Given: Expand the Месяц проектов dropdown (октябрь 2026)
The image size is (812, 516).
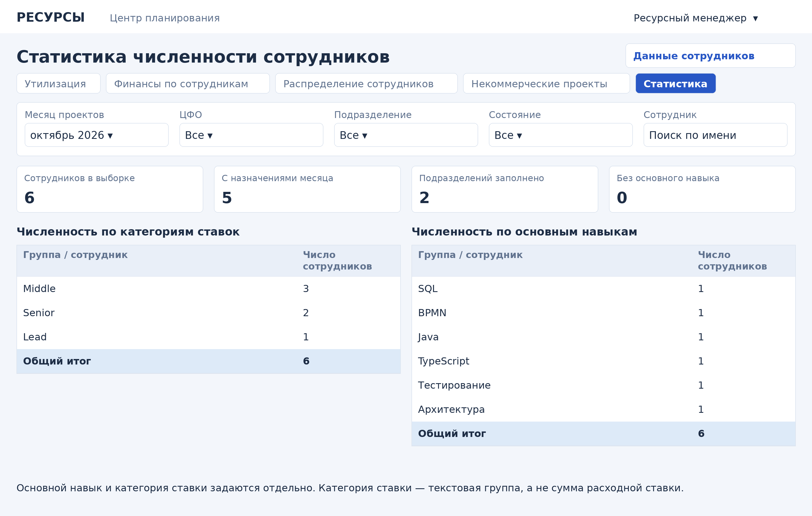Looking at the screenshot, I should click(x=97, y=135).
